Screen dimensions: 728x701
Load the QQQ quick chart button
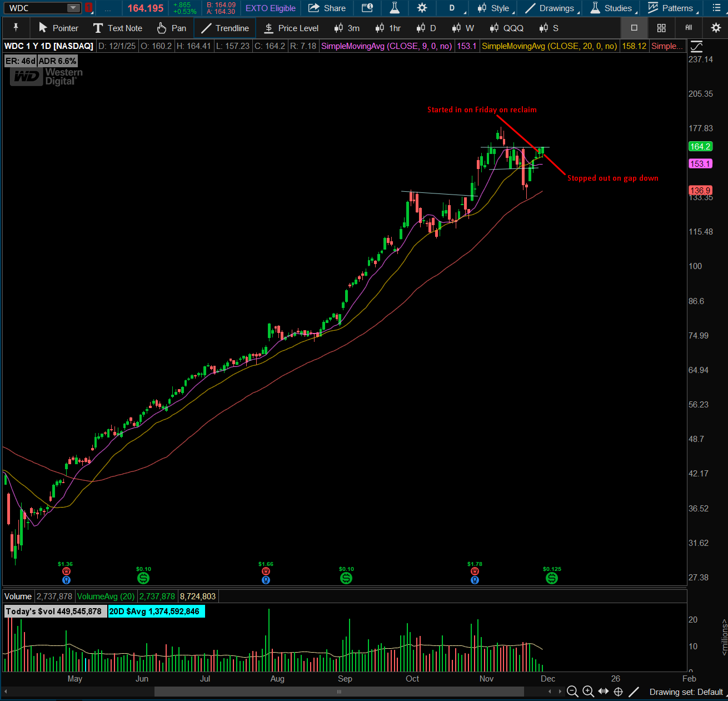506,28
